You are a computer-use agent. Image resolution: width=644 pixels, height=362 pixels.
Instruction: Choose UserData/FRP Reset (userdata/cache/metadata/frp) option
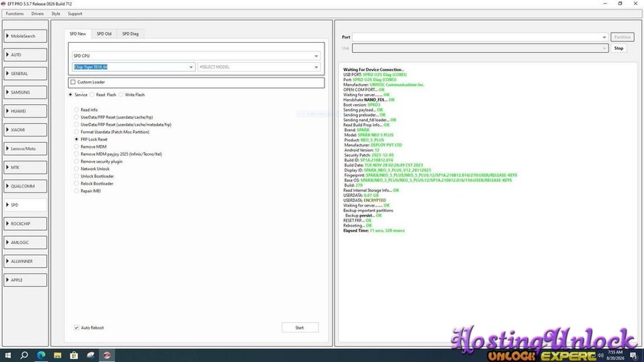[76, 125]
